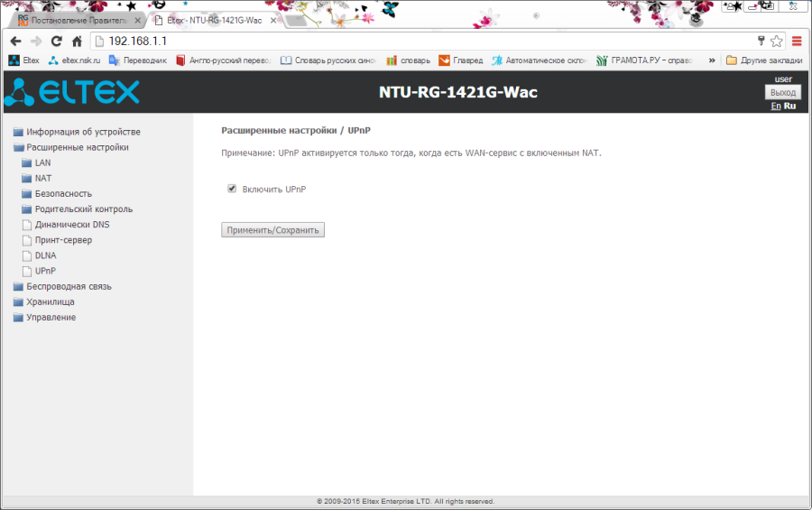The width and height of the screenshot is (812, 510).
Task: Close the Постановление Правительства tab
Action: [138, 21]
